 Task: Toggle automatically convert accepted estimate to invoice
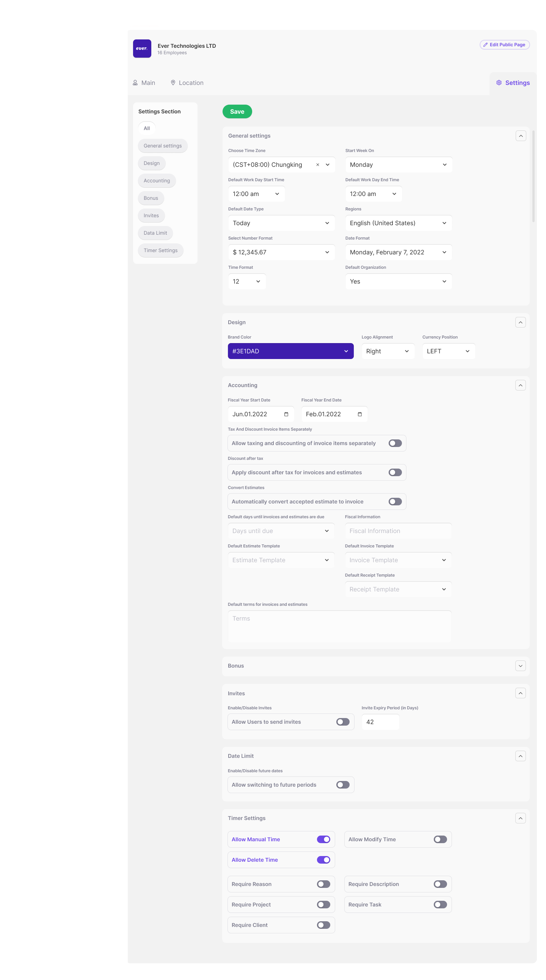(x=395, y=502)
